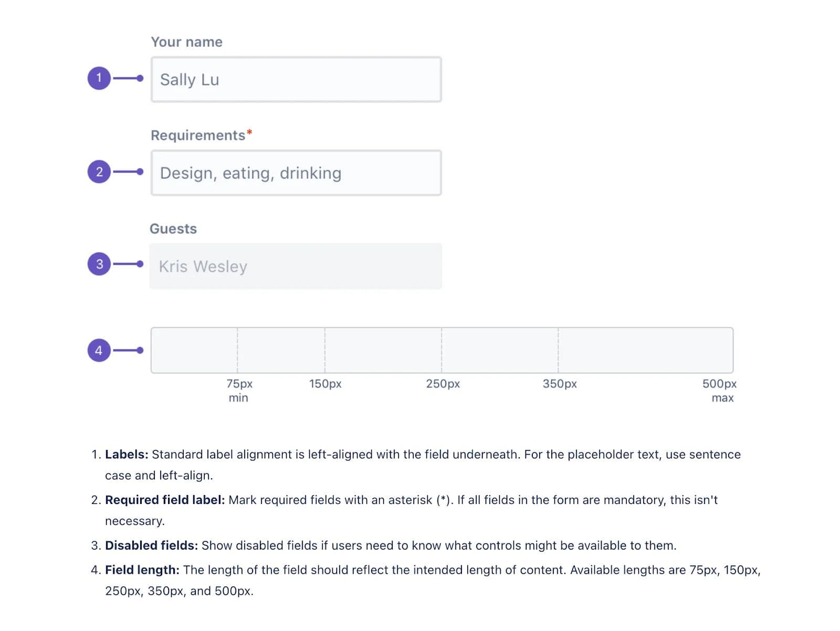Click the numbered callout badge 3
Viewport: 840px width, 631px height.
(x=99, y=264)
